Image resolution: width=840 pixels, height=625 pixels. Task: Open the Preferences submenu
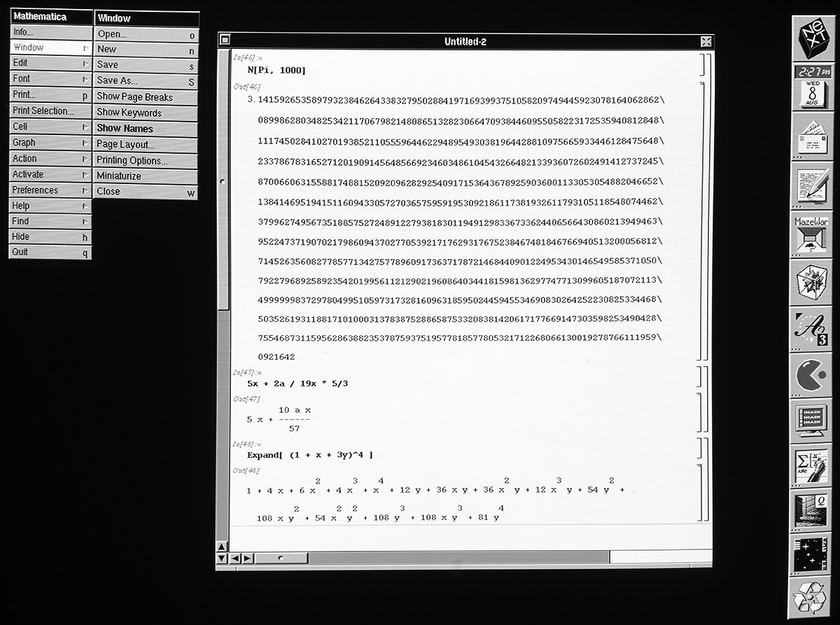[x=50, y=190]
